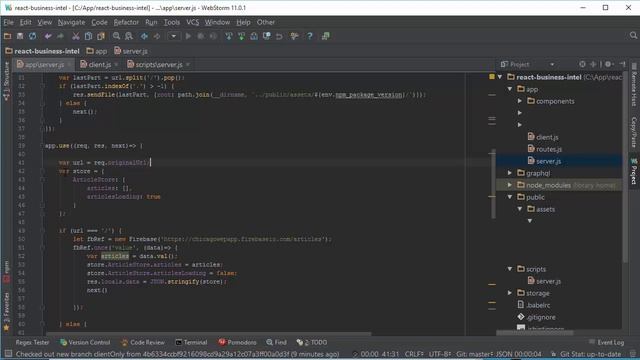The image size is (640, 360).
Task: Click the VCS compare history icon
Action: point(254,36)
